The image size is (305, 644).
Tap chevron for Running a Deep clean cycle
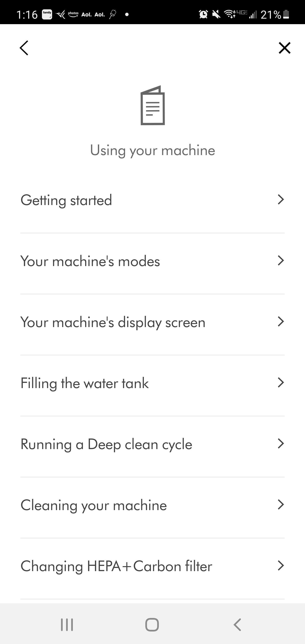coord(281,444)
